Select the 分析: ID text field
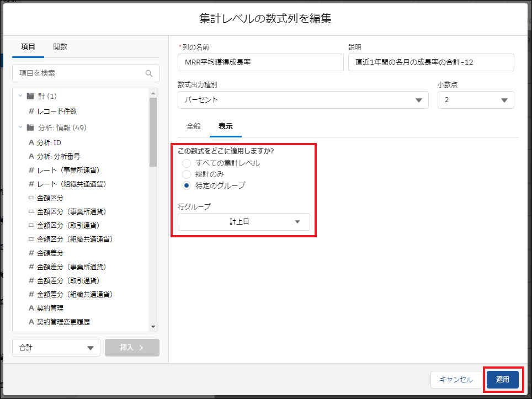This screenshot has height=399, width=532. 49,142
